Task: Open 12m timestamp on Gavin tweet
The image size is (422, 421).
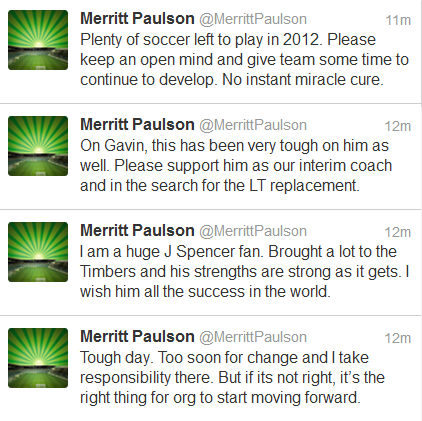Action: [398, 127]
